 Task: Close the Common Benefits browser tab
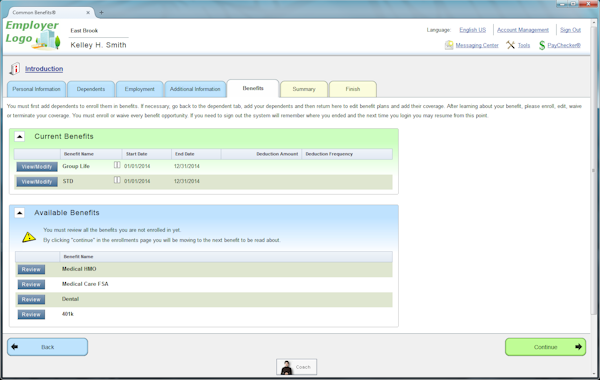[x=88, y=13]
